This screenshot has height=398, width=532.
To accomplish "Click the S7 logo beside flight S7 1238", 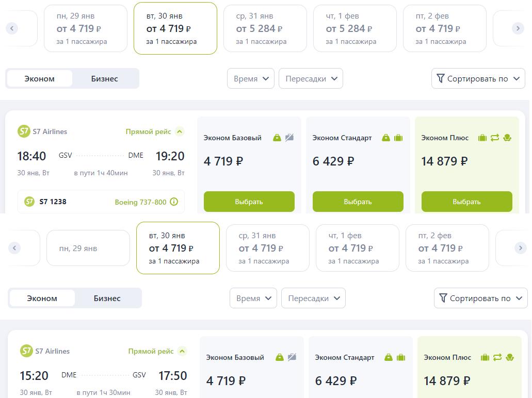I will 29,202.
